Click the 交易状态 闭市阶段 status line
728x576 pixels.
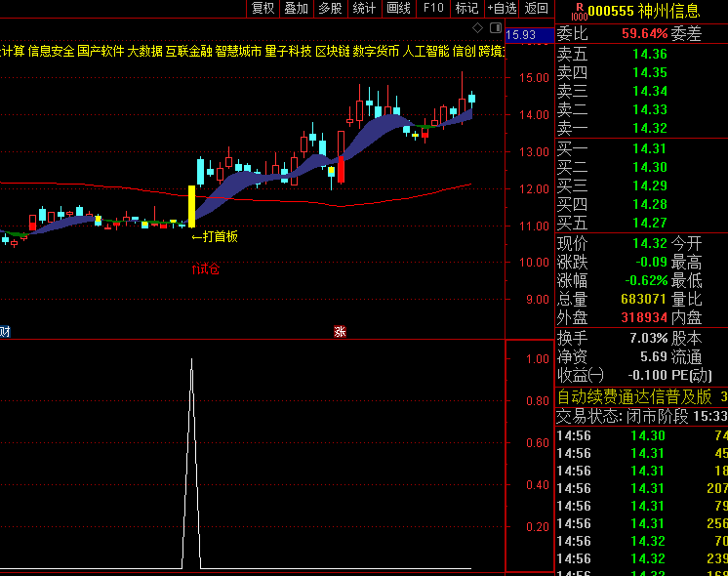tap(642, 417)
